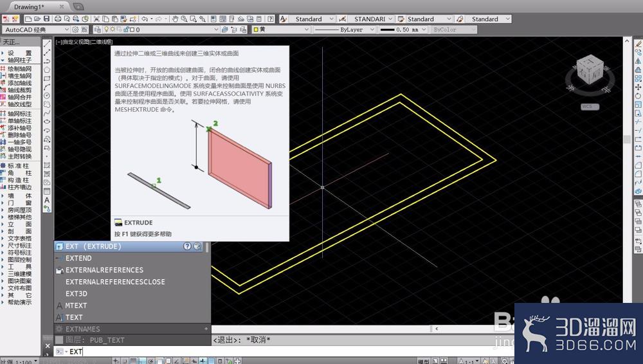Screen dimensions: 643x364
Task: Open the STANDARD dimension style dropdown
Action: tap(390, 19)
